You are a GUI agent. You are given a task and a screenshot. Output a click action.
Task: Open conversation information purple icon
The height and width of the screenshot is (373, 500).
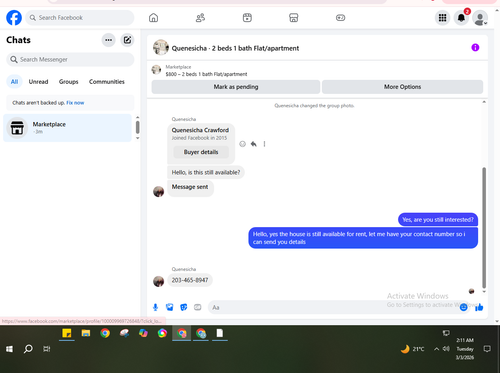[x=475, y=48]
